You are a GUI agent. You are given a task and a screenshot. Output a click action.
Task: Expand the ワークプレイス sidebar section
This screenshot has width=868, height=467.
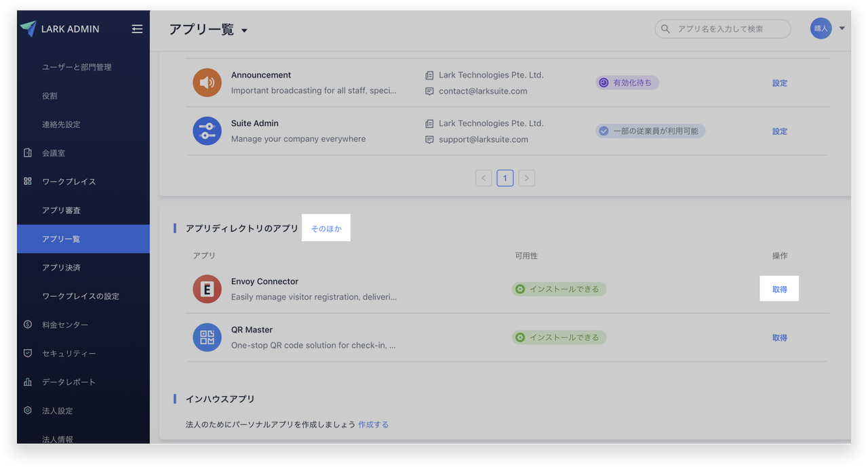pyautogui.click(x=68, y=182)
